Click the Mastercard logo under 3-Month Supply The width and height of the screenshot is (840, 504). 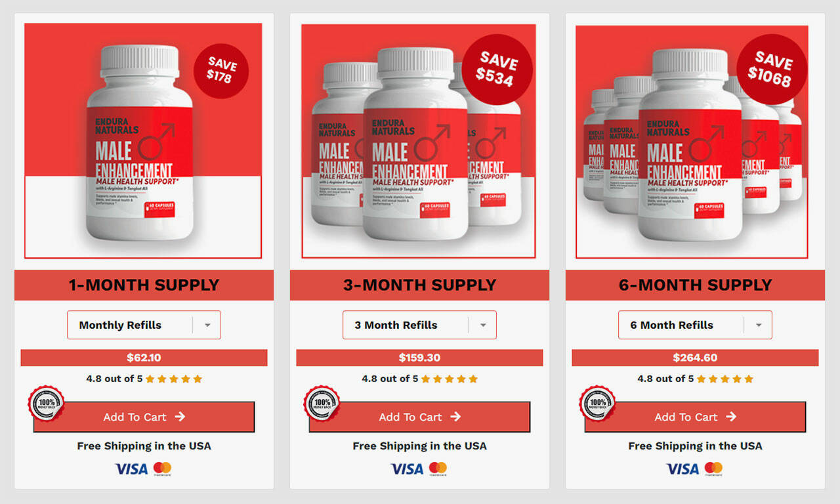438,469
